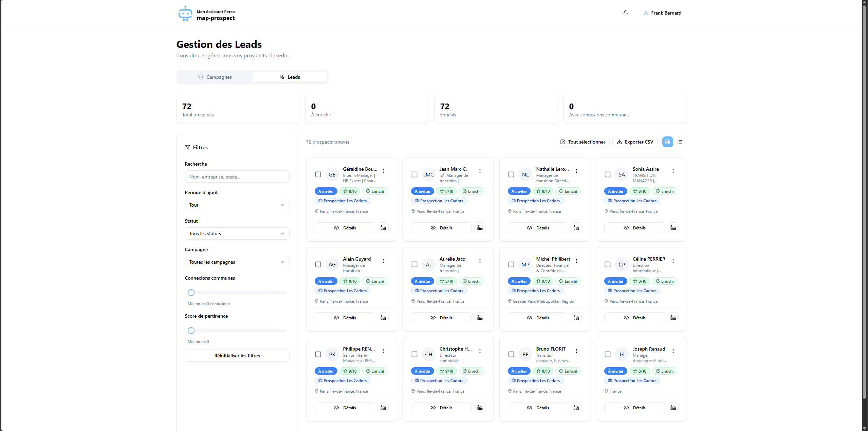View Détails for Christophe H...
Image resolution: width=868 pixels, height=431 pixels.
pyautogui.click(x=441, y=408)
